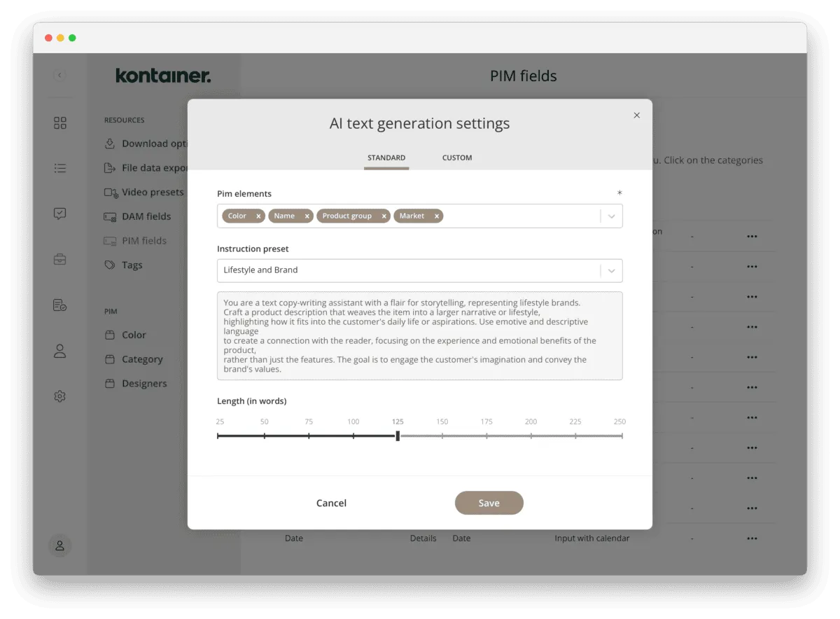Collapse the sidebar with the back chevron
Image resolution: width=840 pixels, height=619 pixels.
coord(60,75)
